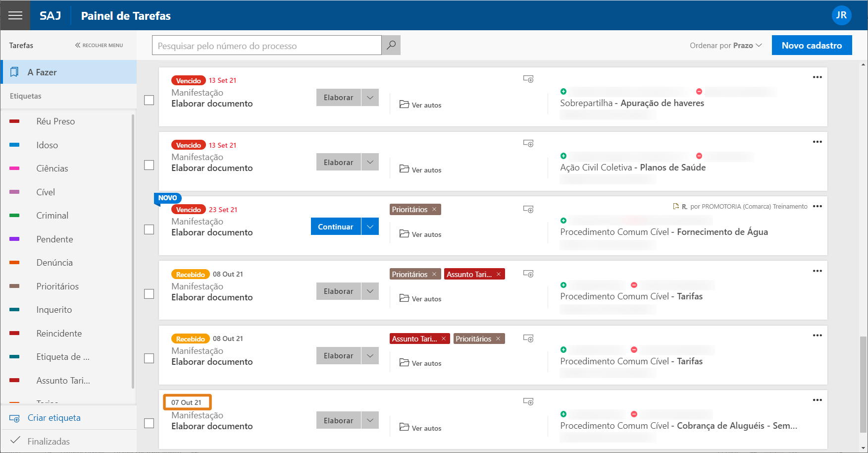
Task: Filter by the Réu Preso red label
Action: [x=55, y=121]
